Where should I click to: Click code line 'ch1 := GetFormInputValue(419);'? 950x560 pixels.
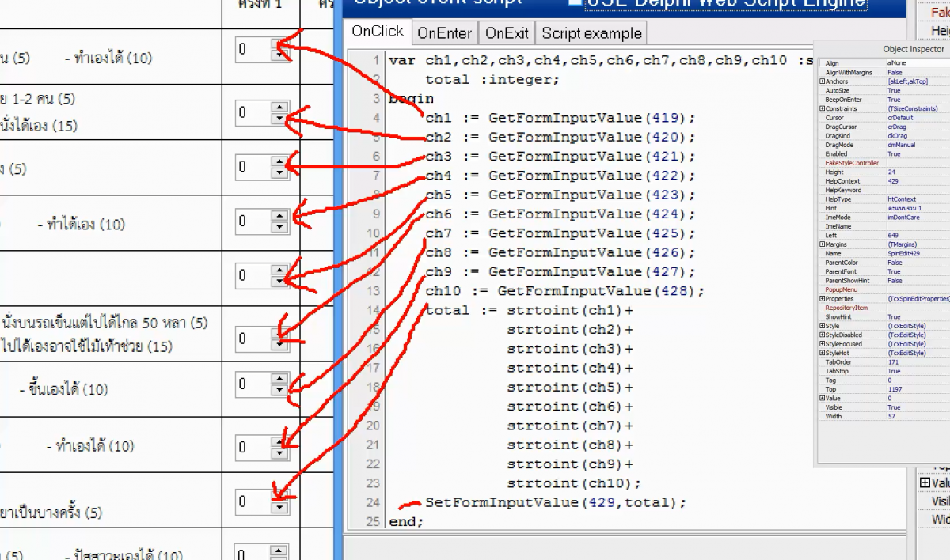[560, 118]
